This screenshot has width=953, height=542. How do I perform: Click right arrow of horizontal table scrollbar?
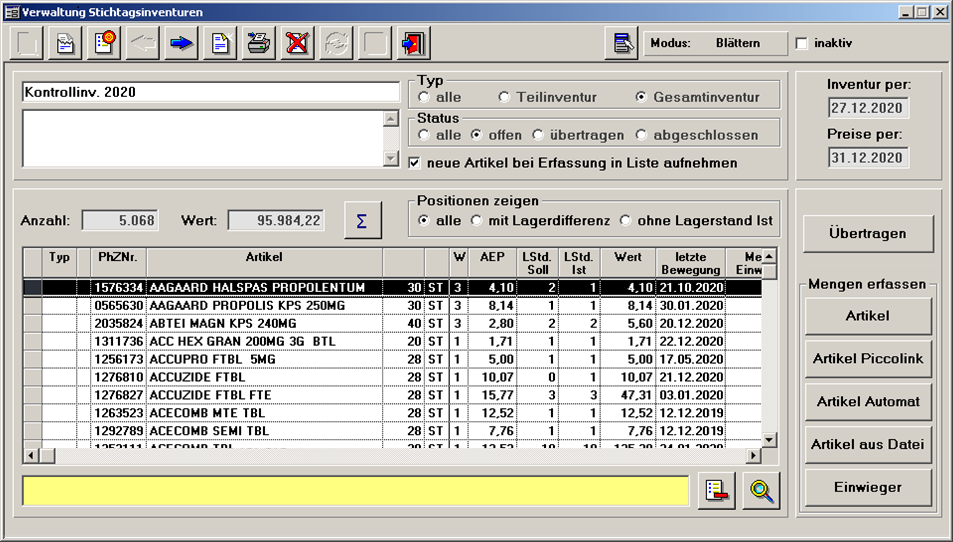[755, 456]
